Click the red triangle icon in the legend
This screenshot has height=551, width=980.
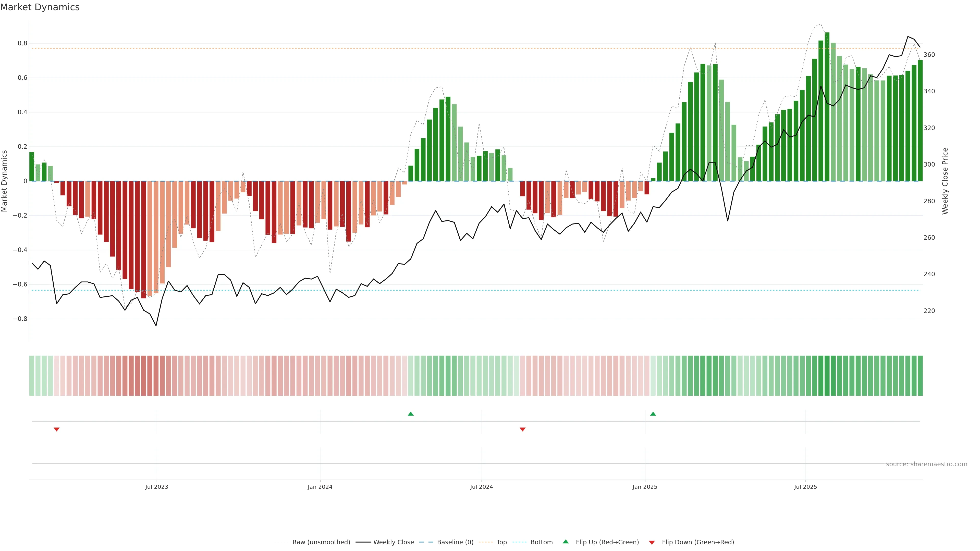click(x=652, y=543)
